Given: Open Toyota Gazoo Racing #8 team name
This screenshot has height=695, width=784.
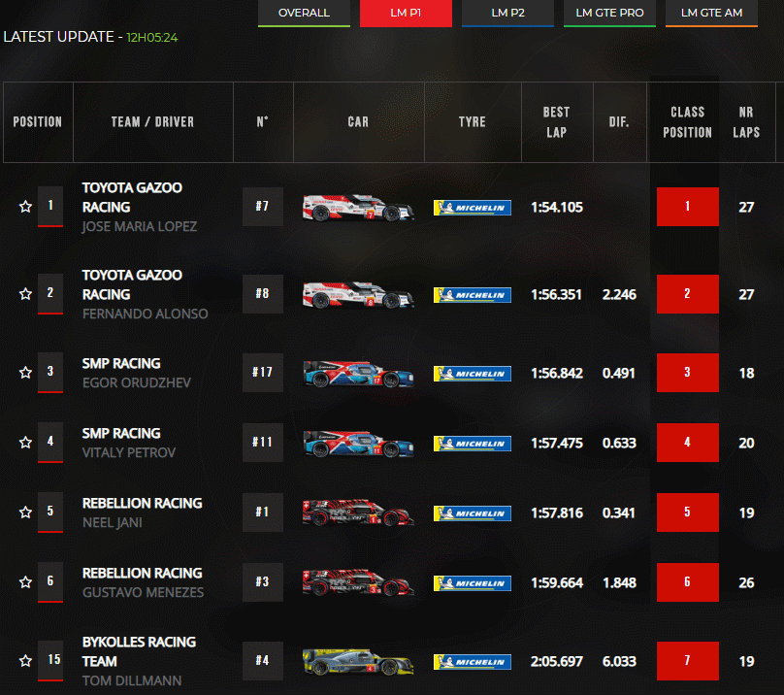Looking at the screenshot, I should tap(132, 284).
